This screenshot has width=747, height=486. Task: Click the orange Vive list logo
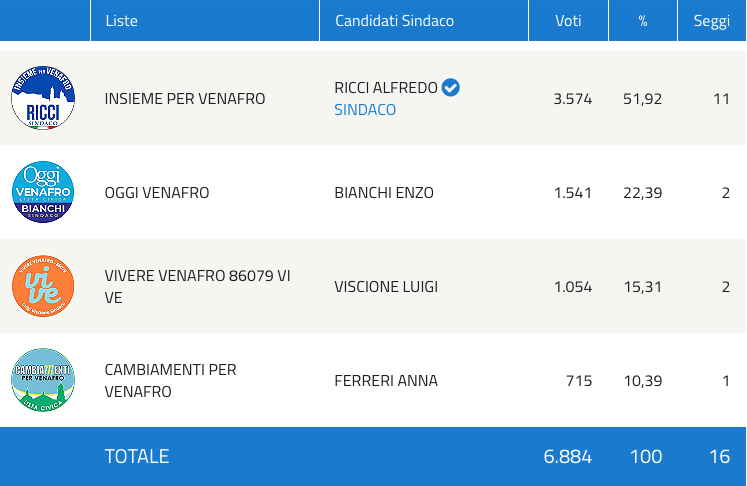tap(43, 286)
